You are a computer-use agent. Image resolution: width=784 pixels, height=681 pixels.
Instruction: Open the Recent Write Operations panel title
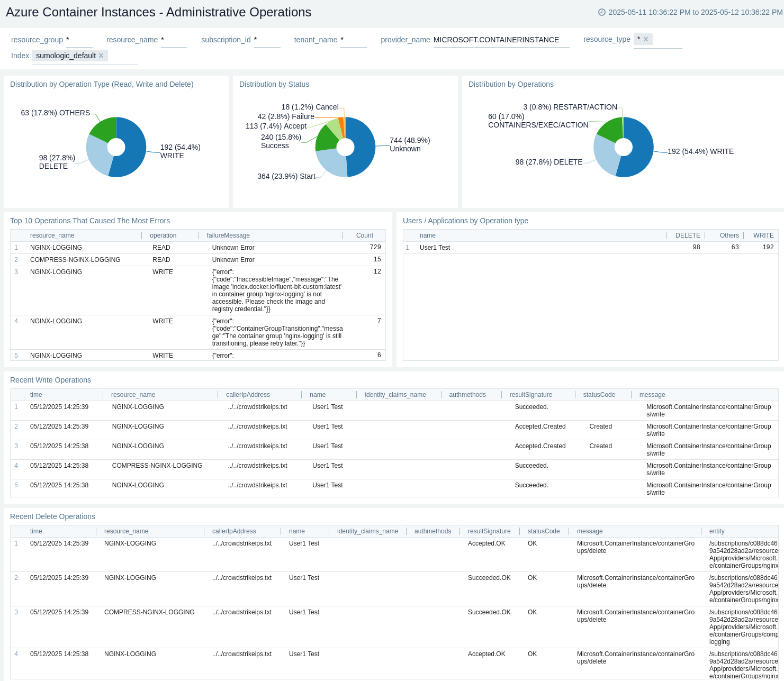point(50,380)
